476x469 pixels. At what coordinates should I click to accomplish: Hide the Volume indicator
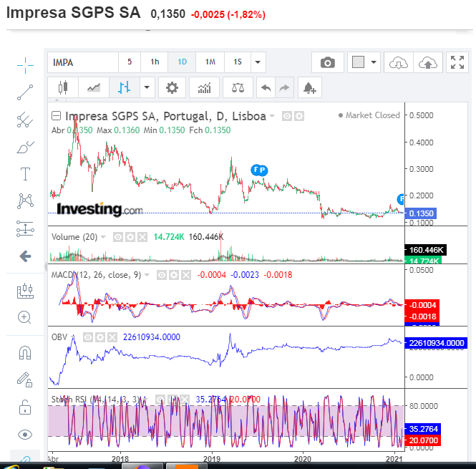tap(118, 236)
